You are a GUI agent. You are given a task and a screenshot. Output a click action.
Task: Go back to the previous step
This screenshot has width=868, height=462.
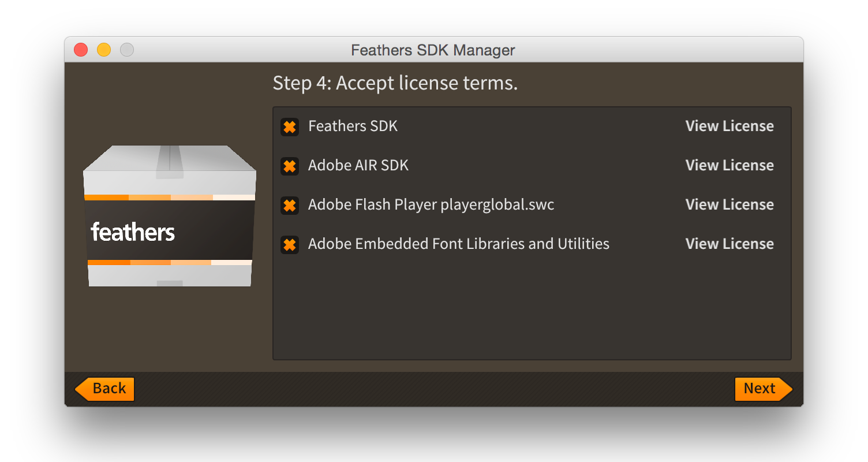[x=104, y=389]
